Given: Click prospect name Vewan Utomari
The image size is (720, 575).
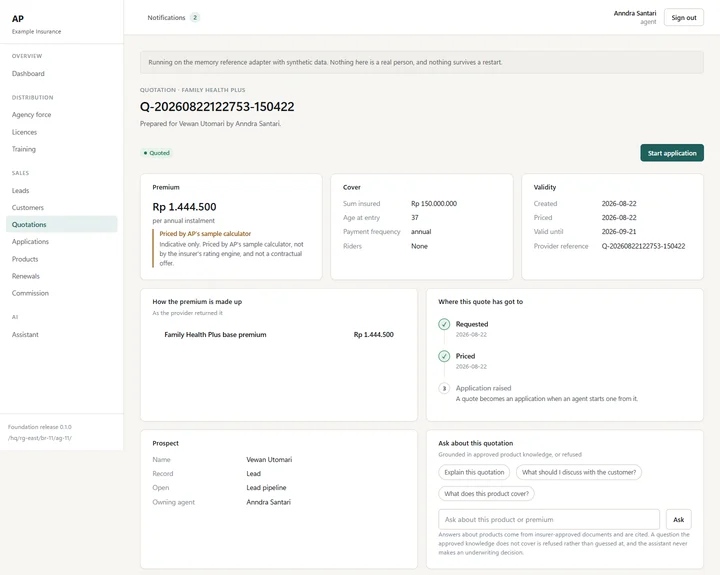Looking at the screenshot, I should pyautogui.click(x=269, y=459).
